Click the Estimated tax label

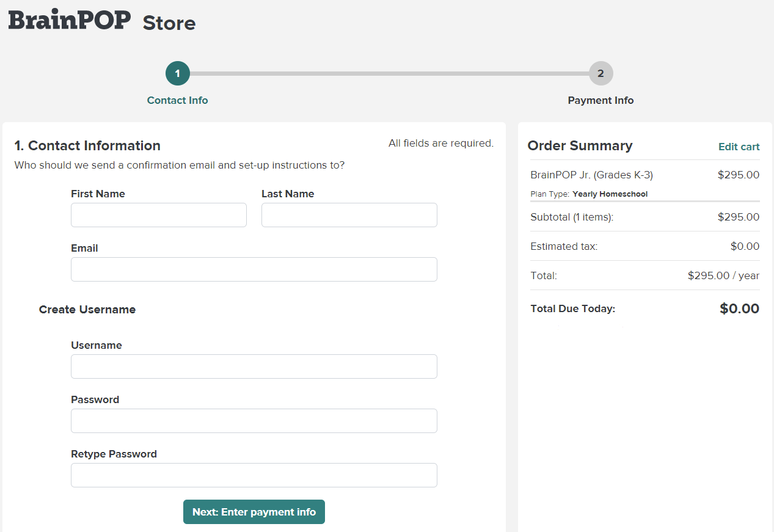coord(564,247)
